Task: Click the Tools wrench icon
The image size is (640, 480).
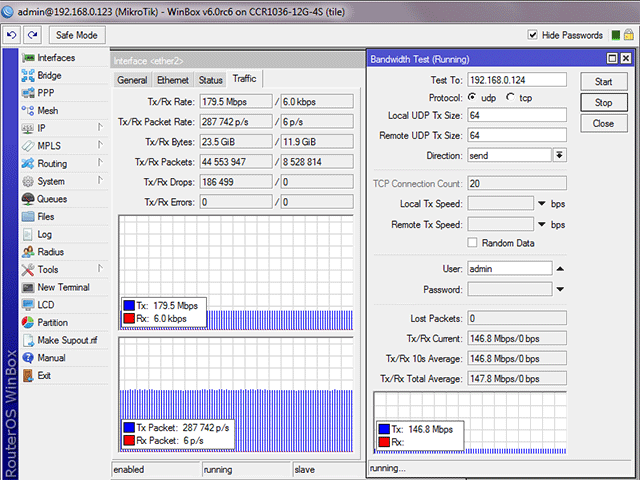Action: pos(28,269)
